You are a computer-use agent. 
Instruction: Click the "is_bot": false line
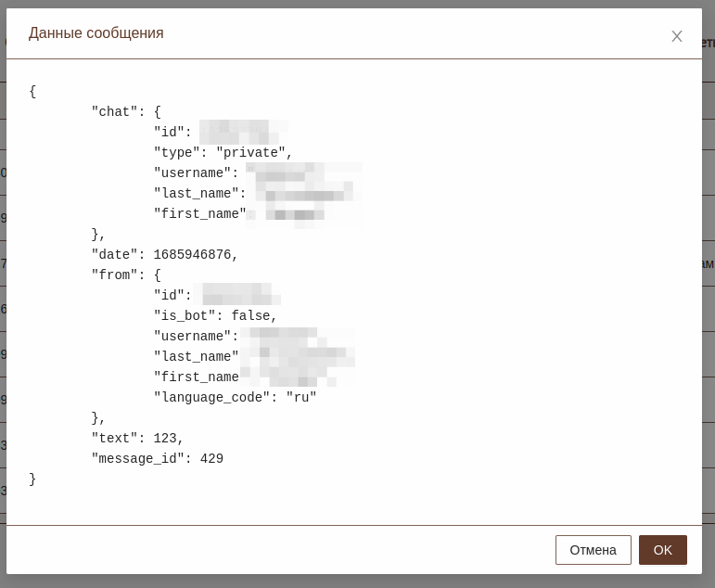[215, 316]
